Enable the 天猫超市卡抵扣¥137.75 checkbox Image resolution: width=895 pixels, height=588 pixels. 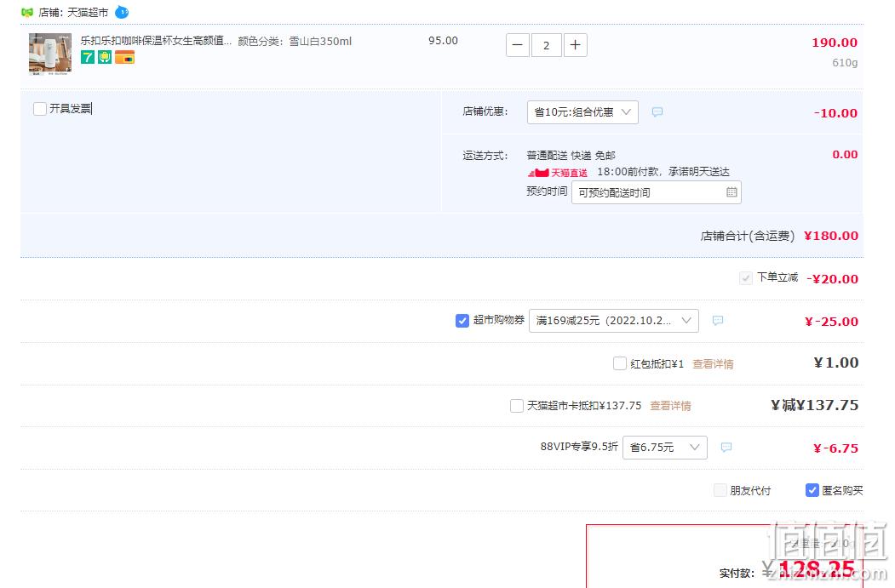[x=517, y=406]
